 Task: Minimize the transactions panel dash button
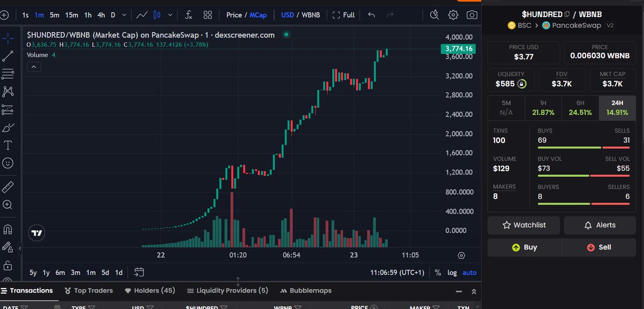458,291
